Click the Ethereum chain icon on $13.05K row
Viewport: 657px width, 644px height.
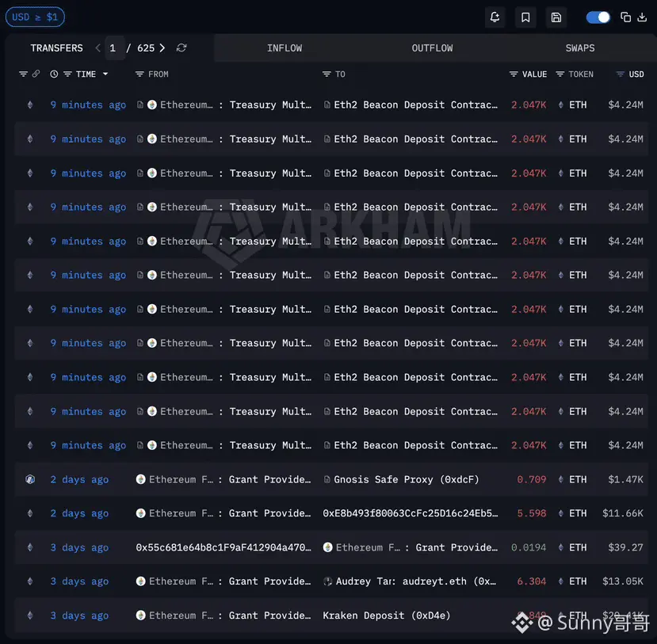click(30, 581)
